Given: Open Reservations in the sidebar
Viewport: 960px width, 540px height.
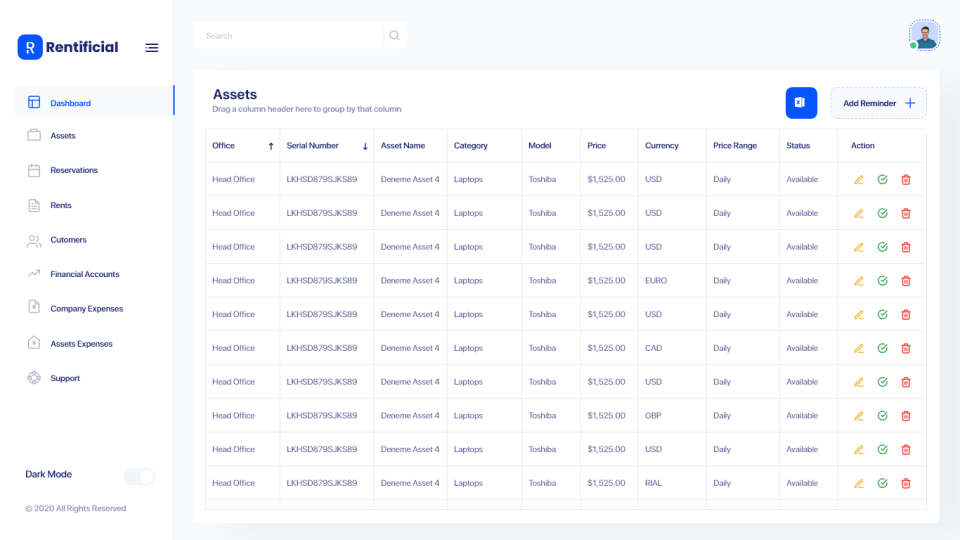Looking at the screenshot, I should [x=74, y=171].
